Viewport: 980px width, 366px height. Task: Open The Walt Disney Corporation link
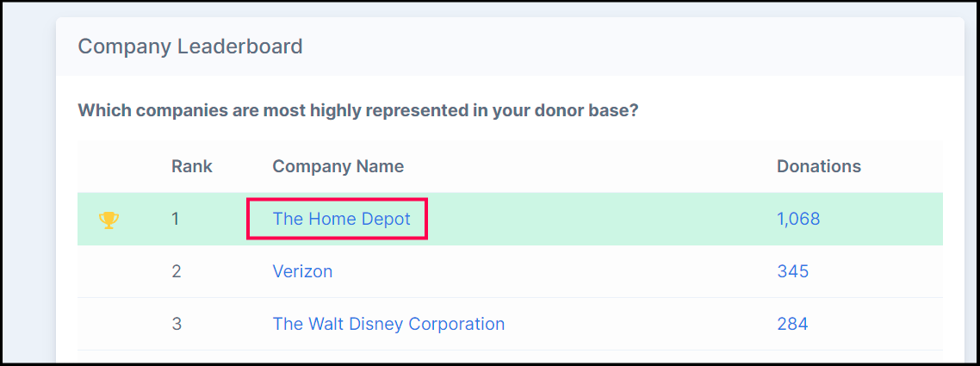388,324
